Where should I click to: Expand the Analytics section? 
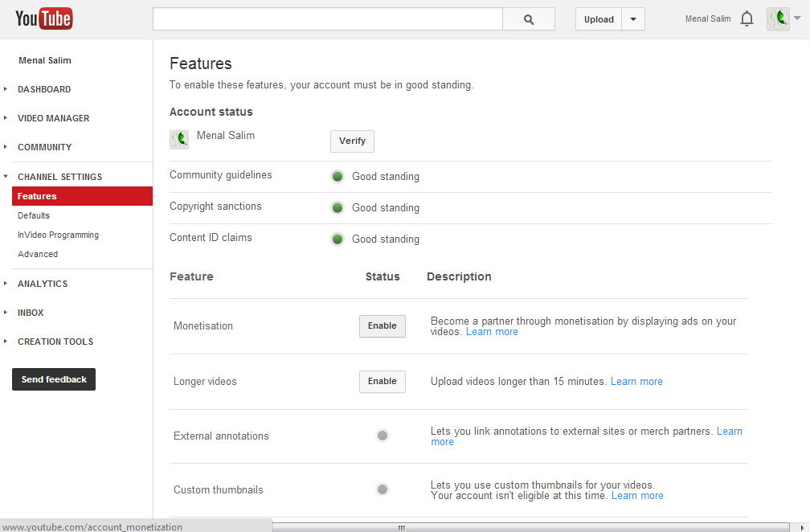pos(43,284)
